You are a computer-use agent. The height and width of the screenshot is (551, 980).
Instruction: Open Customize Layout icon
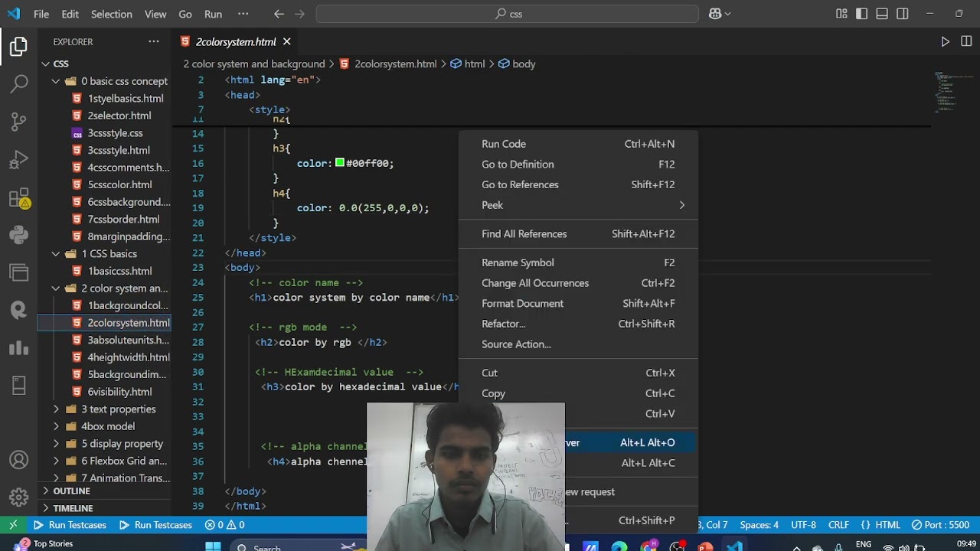(841, 14)
